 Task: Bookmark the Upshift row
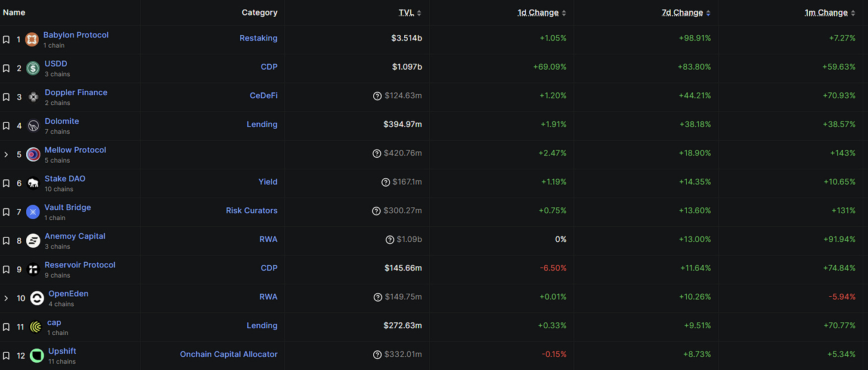click(6, 356)
